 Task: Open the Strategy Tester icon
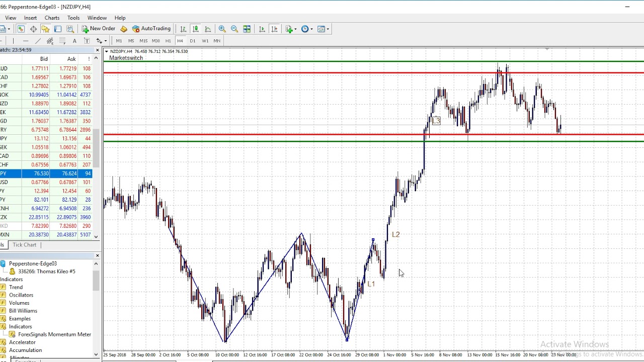point(70,29)
